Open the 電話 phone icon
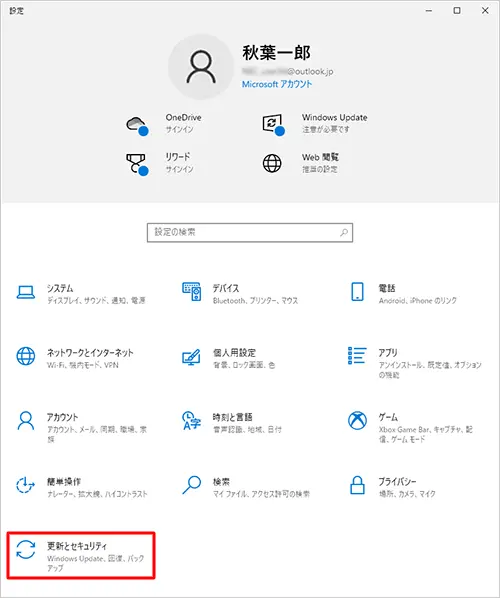 (357, 292)
